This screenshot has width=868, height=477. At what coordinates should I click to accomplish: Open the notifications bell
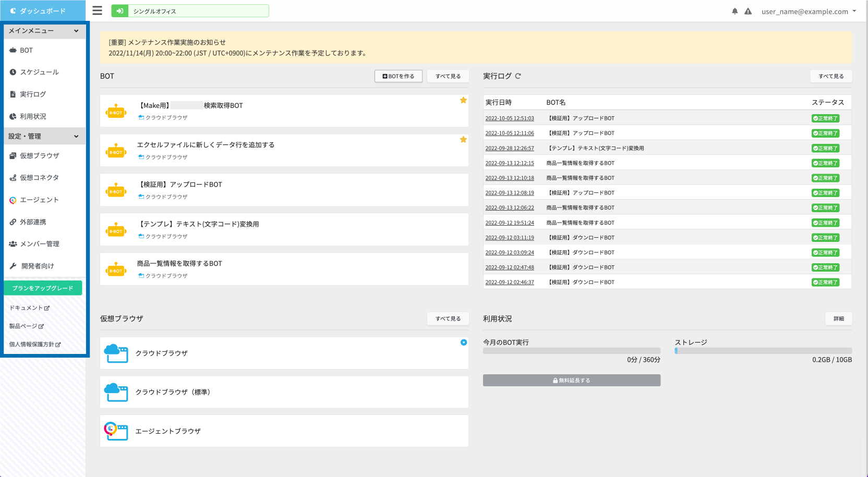click(735, 11)
